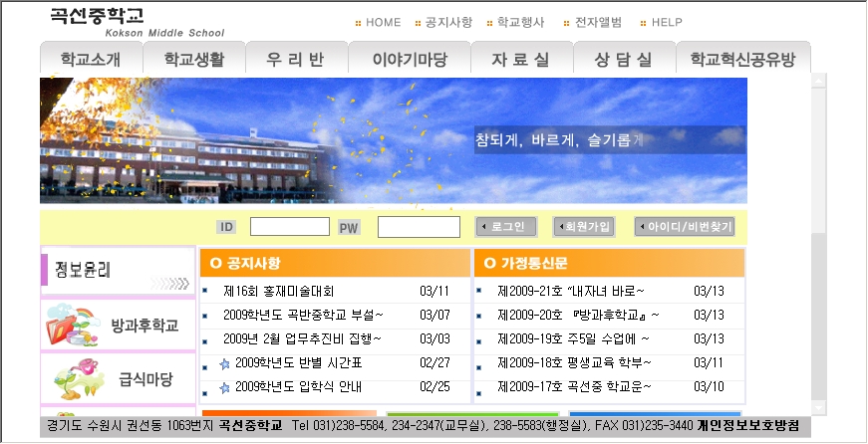Open the 학교혁신공유방 tab
Image resolution: width=868 pixels, height=444 pixels.
742,59
